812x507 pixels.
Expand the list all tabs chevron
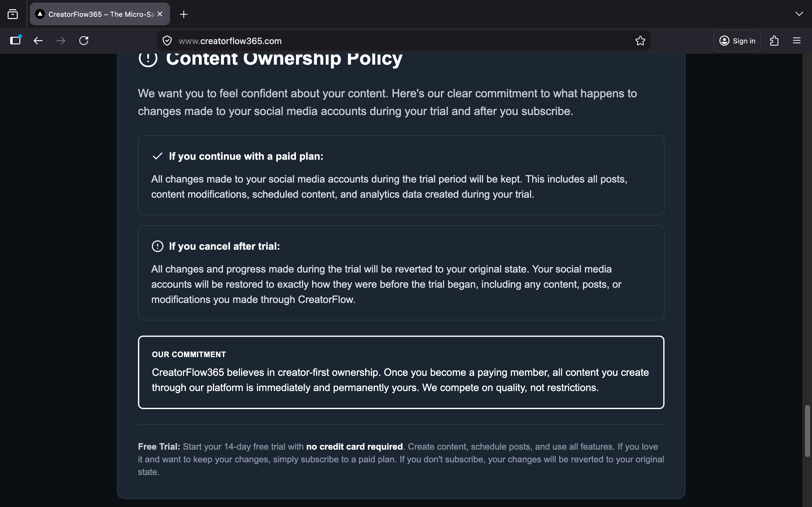pos(799,14)
